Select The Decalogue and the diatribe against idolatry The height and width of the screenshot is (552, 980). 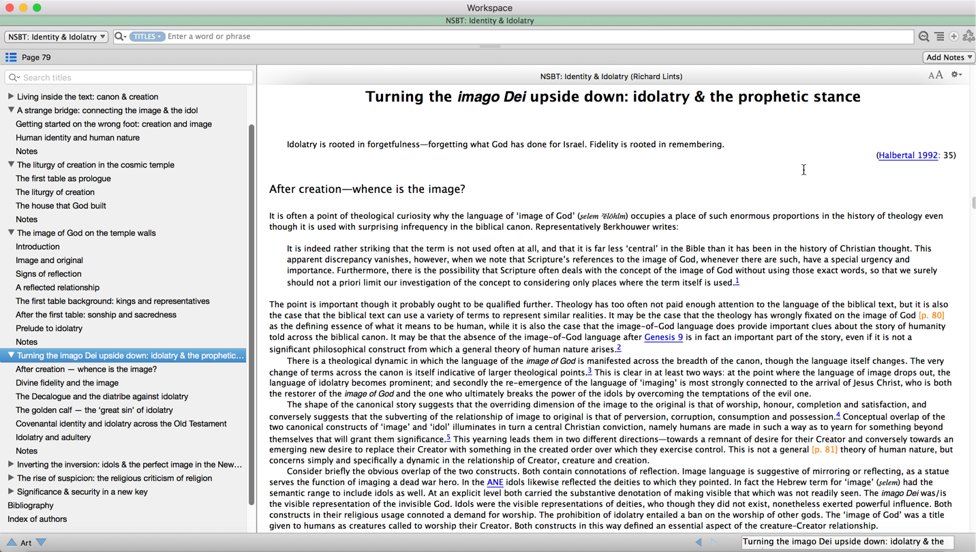tap(102, 397)
